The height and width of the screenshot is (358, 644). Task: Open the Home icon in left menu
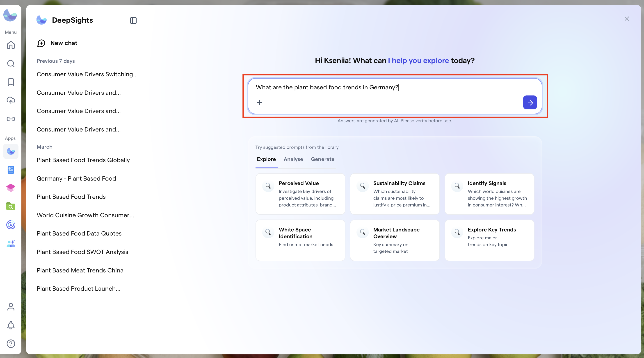(x=11, y=45)
